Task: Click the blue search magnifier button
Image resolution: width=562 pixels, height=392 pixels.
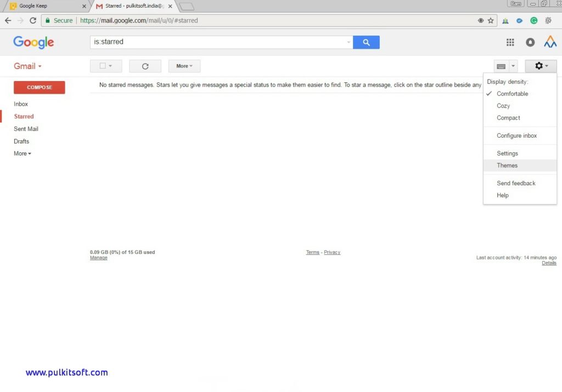Action: click(366, 42)
